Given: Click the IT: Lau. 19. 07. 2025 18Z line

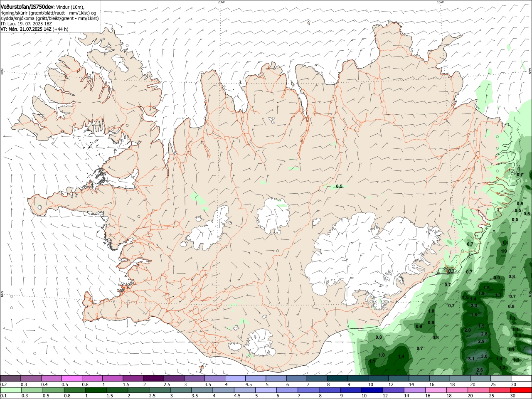Looking at the screenshot, I should (27, 24).
